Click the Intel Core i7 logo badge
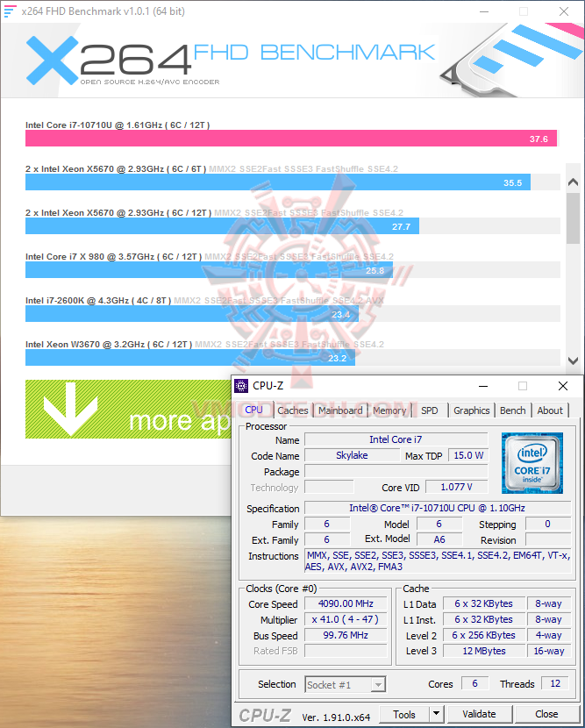 point(532,463)
